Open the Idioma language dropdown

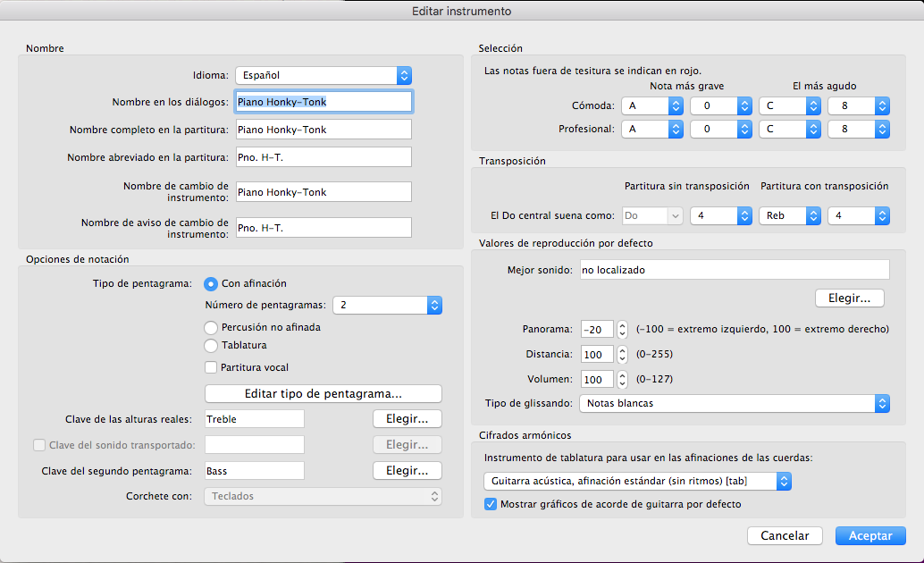323,76
